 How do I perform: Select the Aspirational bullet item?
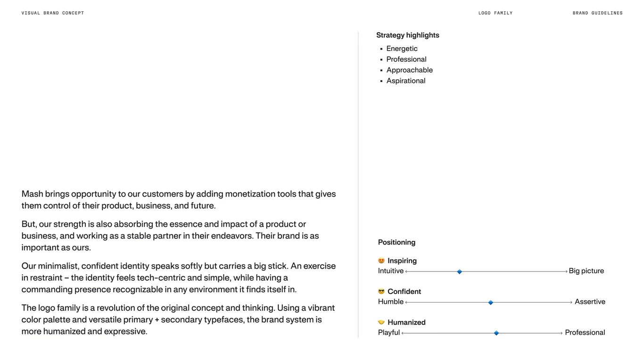point(405,81)
